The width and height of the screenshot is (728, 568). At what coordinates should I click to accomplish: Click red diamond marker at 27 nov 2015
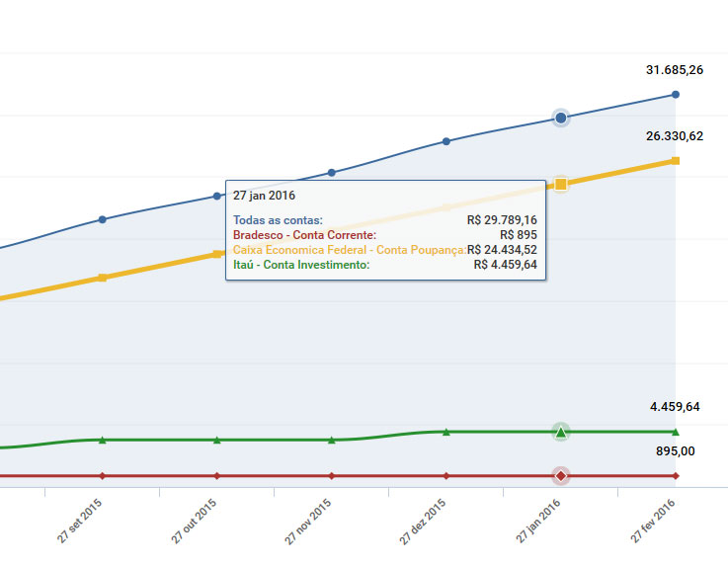click(332, 476)
